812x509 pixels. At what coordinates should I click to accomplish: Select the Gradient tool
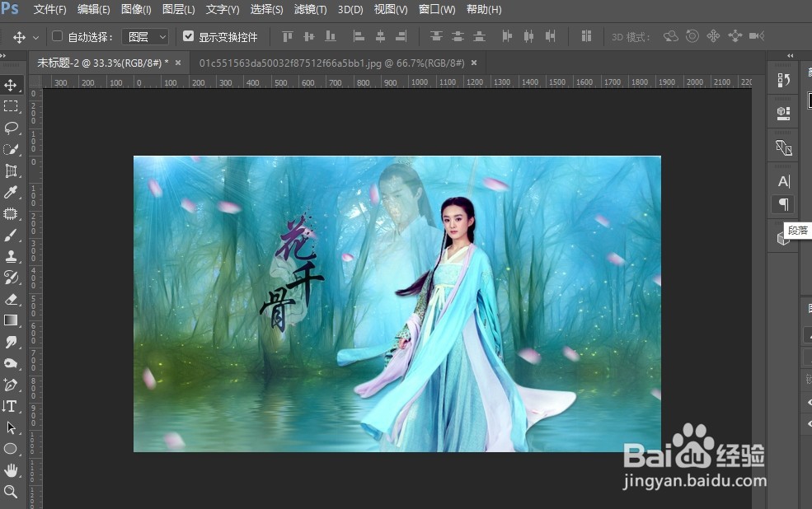pyautogui.click(x=11, y=320)
